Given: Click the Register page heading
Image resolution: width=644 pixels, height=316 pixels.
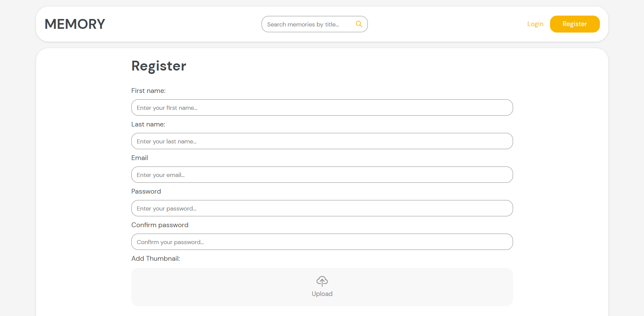Looking at the screenshot, I should pos(158,66).
